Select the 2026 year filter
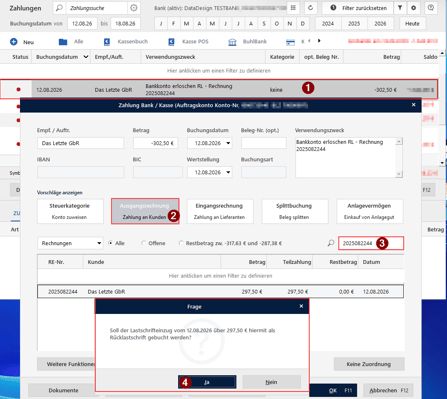The width and height of the screenshot is (447, 399). click(380, 24)
